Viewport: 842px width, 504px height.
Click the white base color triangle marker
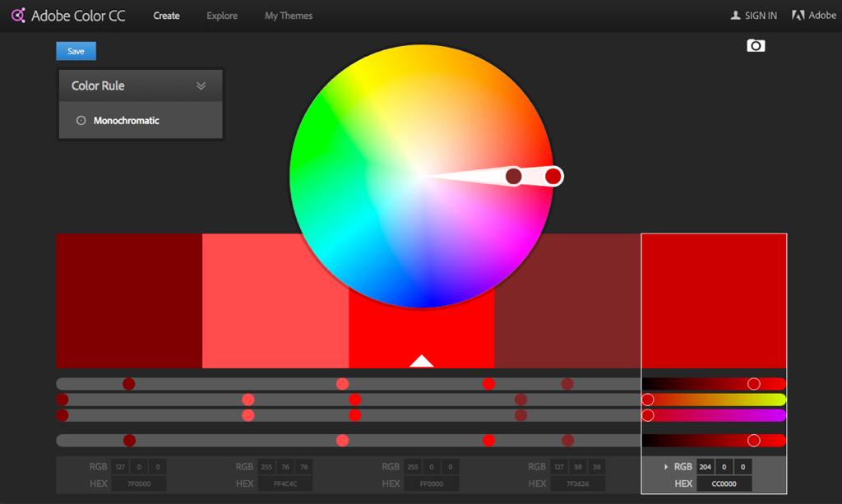[422, 361]
